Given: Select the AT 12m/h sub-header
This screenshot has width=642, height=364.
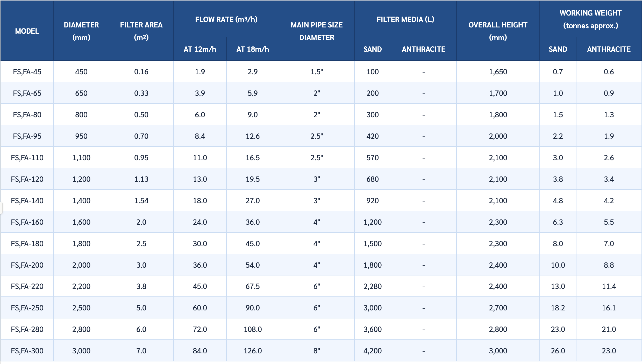Looking at the screenshot, I should click(x=200, y=49).
